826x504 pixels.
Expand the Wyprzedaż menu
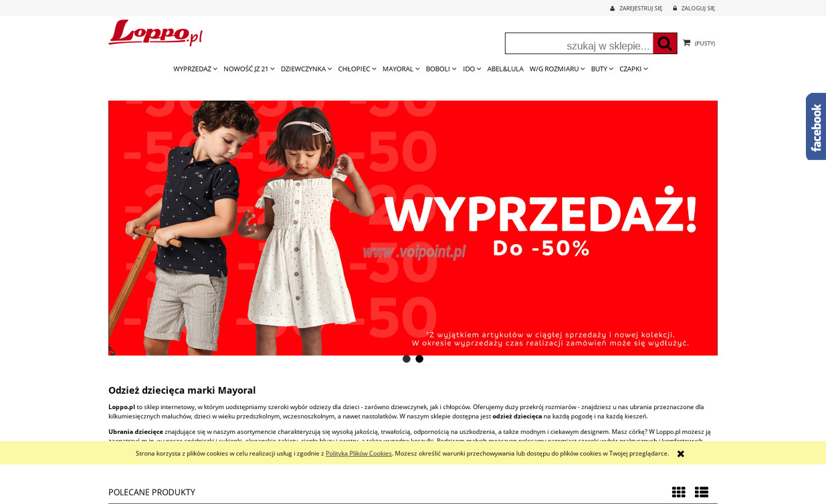[195, 69]
